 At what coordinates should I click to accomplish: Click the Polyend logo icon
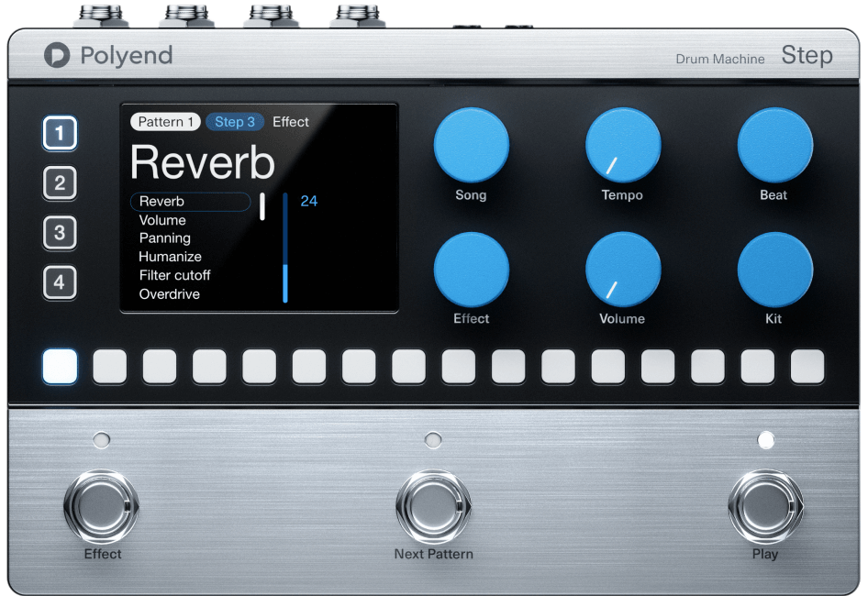(57, 55)
